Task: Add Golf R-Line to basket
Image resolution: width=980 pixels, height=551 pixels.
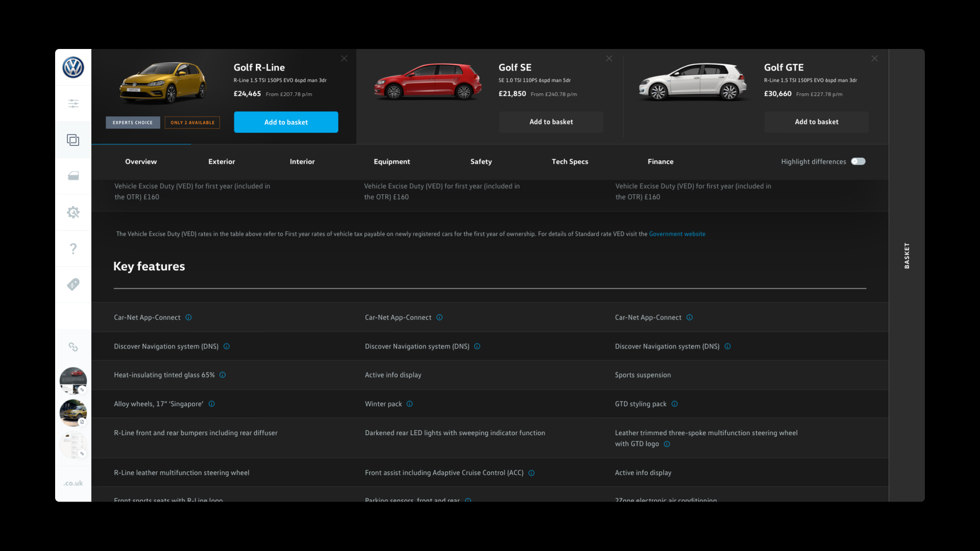Action: pos(286,122)
